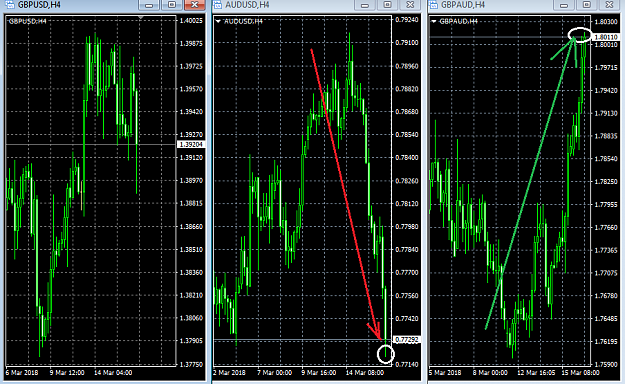Click the 0.77840 price scale label
Screen dimensions: 625x384
pyautogui.click(x=407, y=250)
